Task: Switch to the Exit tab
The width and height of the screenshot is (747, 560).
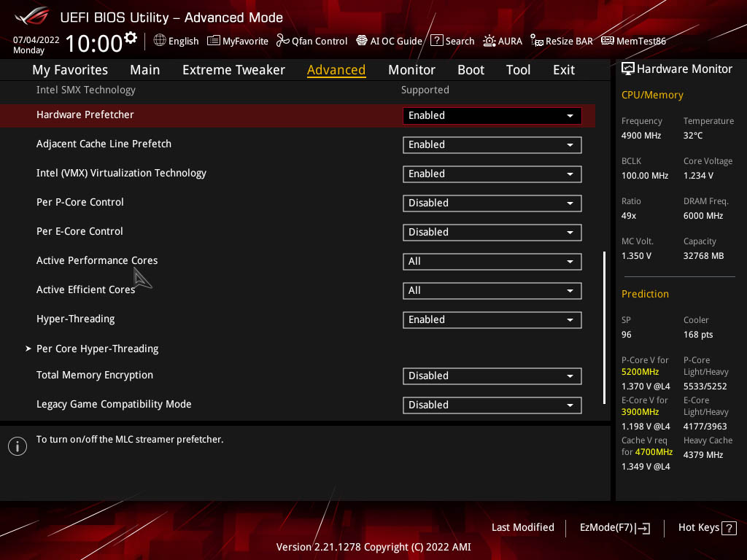Action: (x=564, y=70)
